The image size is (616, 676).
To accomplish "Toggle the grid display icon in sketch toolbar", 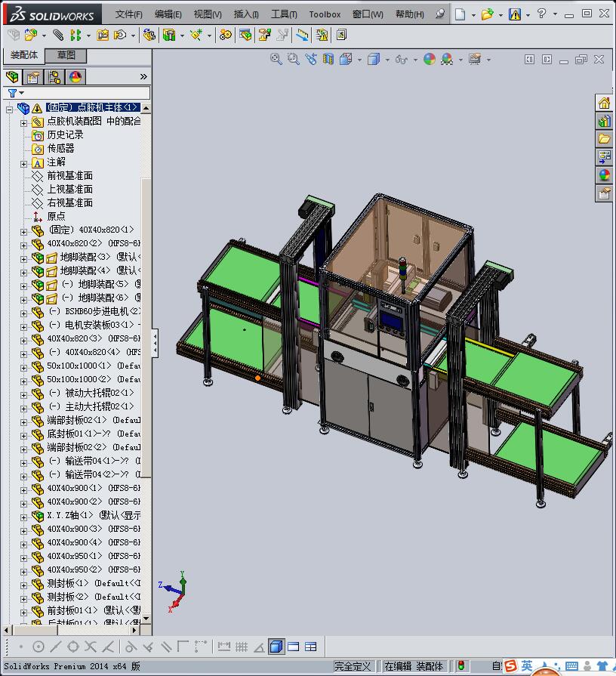I will click(242, 647).
